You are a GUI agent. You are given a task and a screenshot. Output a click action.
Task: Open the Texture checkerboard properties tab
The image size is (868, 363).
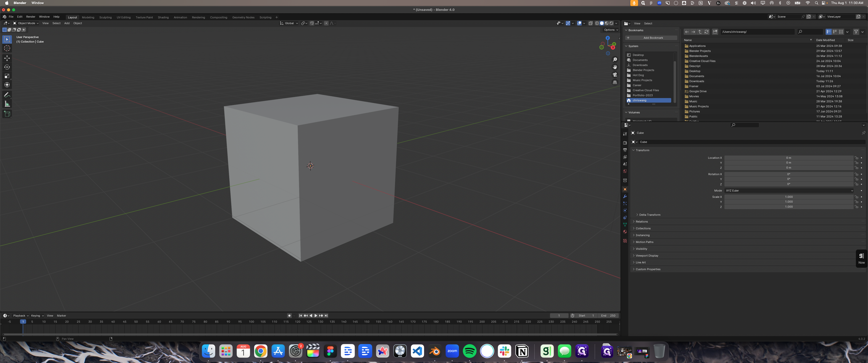point(625,241)
